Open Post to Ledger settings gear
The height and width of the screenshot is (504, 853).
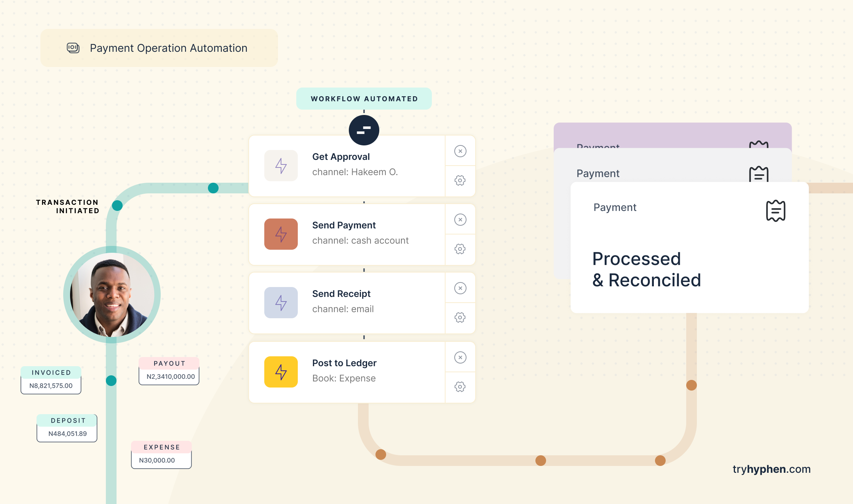460,387
